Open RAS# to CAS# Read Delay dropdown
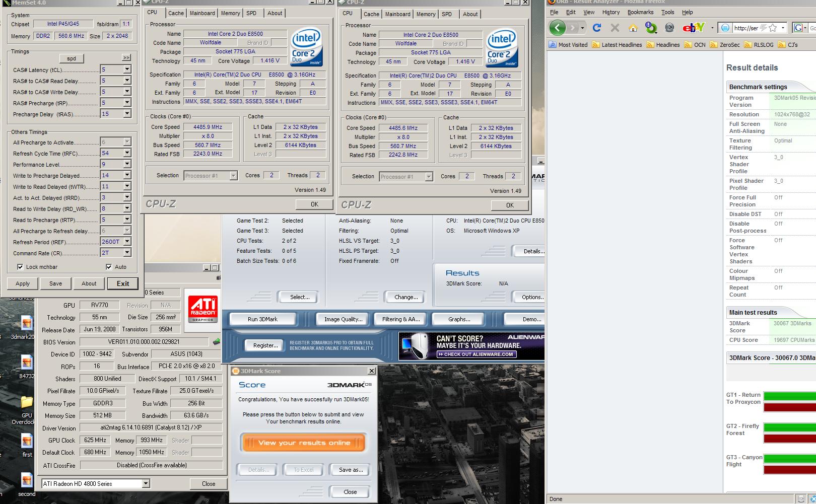The image size is (816, 504). 127,81
